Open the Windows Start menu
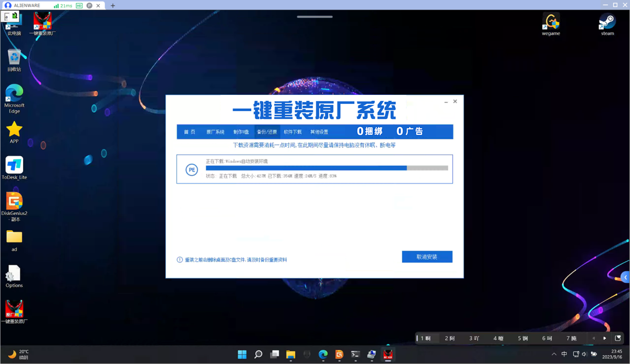The width and height of the screenshot is (630, 364). (242, 355)
